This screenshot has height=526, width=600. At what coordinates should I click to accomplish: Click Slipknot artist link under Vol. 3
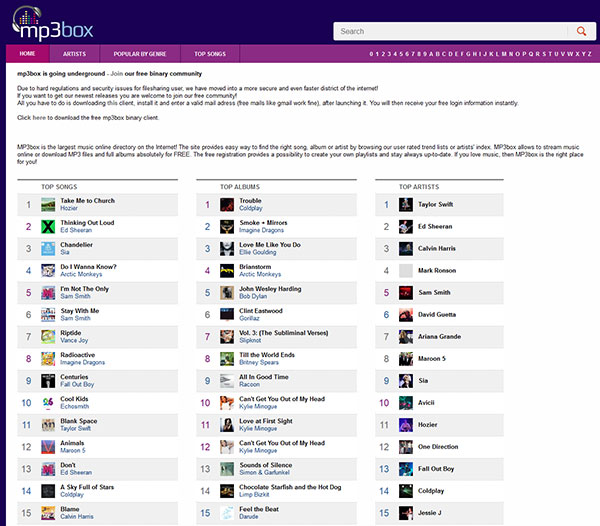point(250,340)
